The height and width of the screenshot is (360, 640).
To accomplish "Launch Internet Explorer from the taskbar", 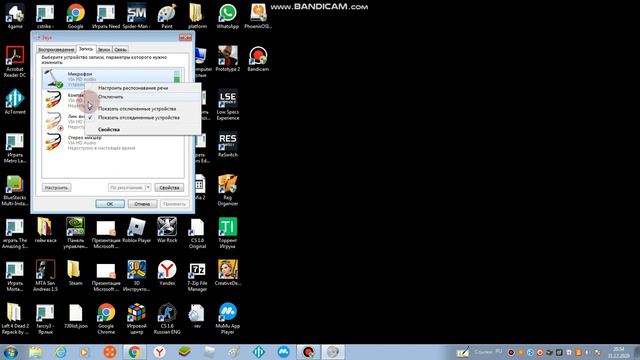I will (x=60, y=352).
